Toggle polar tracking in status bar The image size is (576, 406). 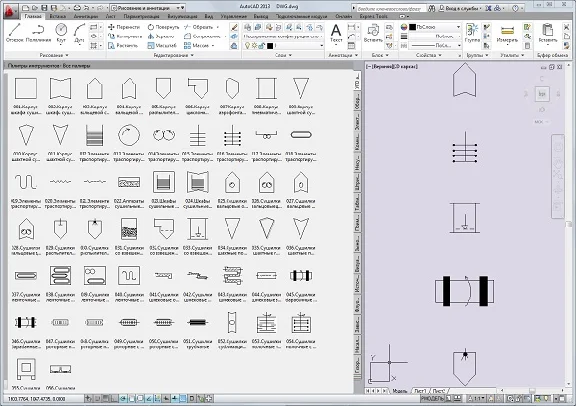tap(123, 398)
